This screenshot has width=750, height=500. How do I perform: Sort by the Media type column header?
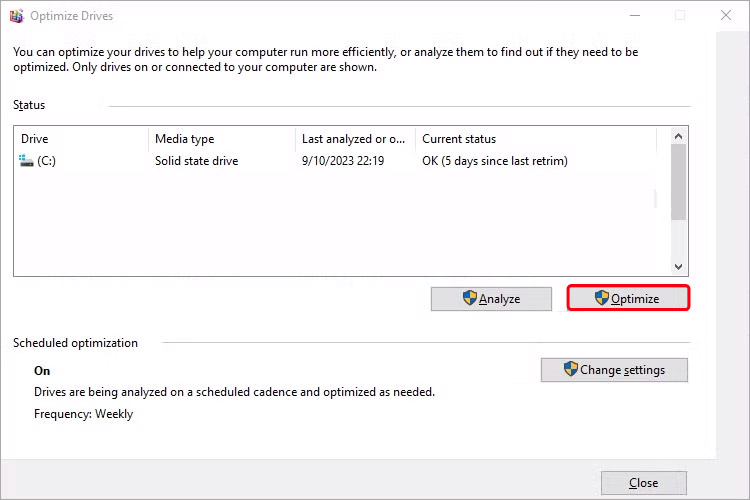[222, 139]
